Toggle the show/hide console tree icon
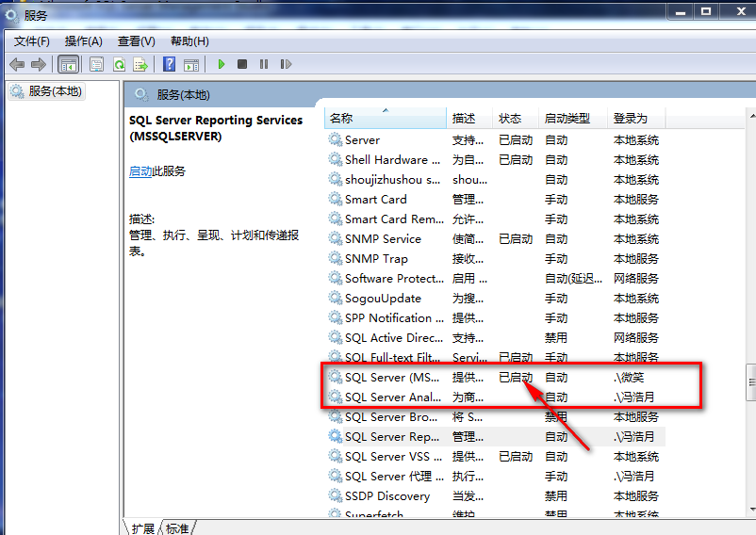This screenshot has height=535, width=756. (x=68, y=64)
